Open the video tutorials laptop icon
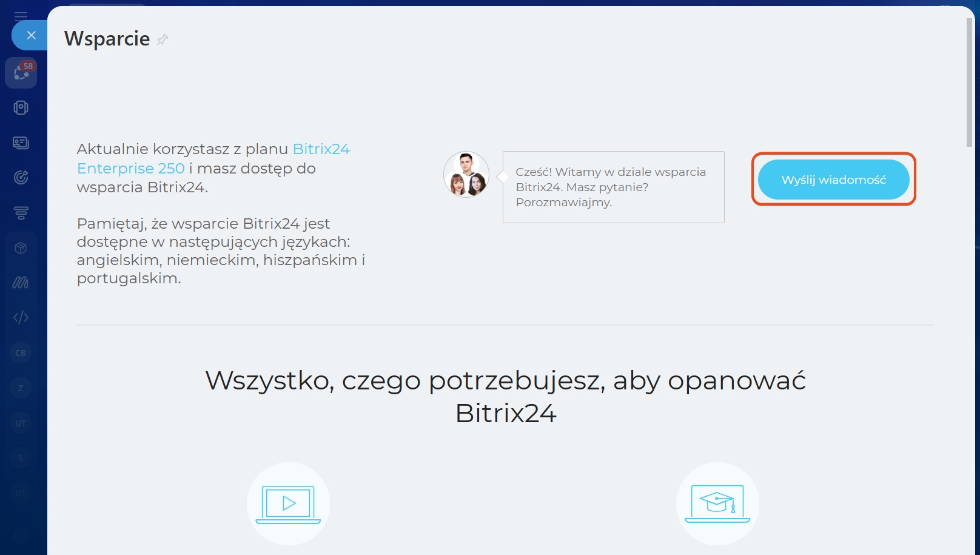 point(288,504)
